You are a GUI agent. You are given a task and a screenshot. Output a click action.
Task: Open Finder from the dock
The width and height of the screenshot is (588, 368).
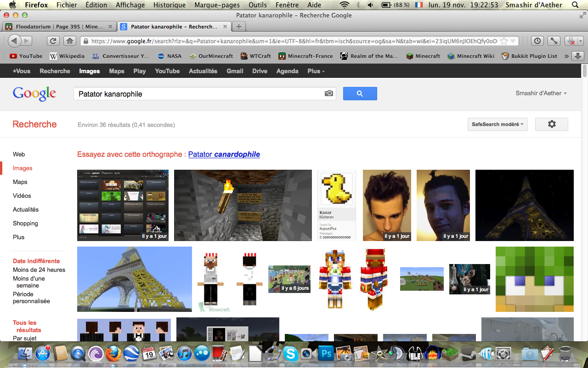(25, 354)
